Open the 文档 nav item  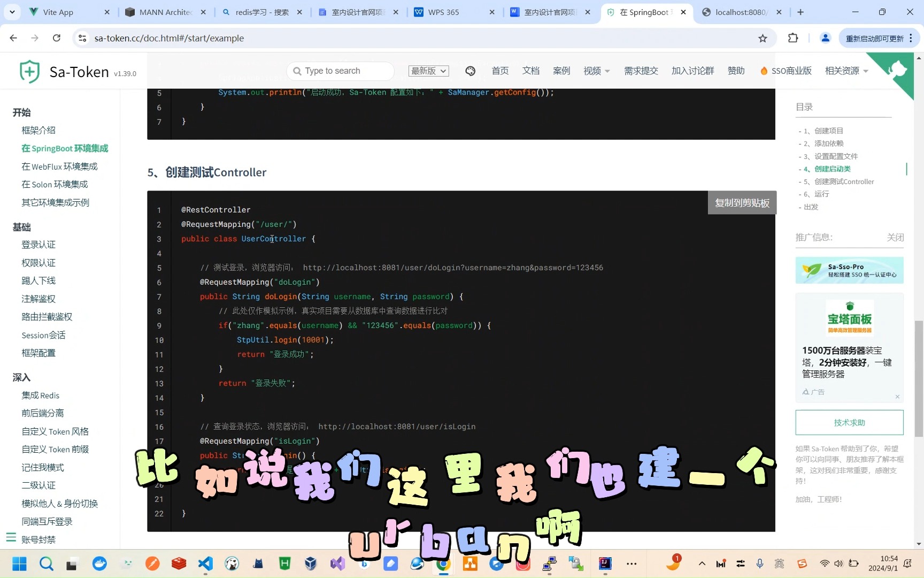[x=530, y=71]
